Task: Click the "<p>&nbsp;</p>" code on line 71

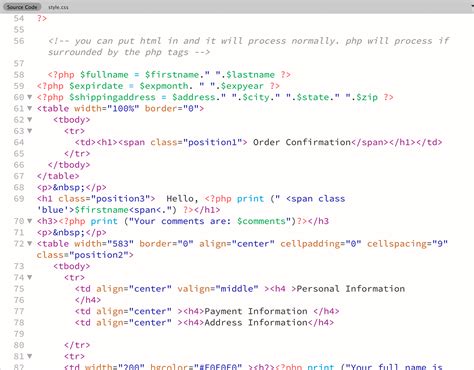Action: pos(72,233)
